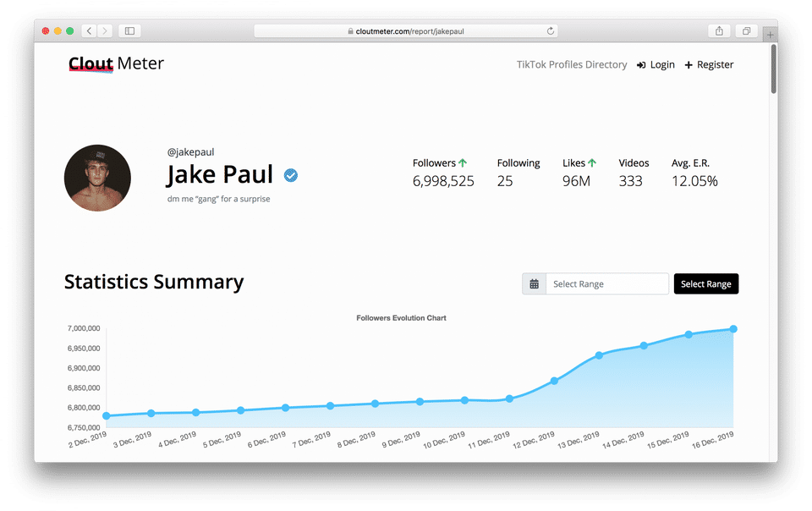Click the green arrow beside Likes
This screenshot has height=511, width=812.
coord(592,162)
